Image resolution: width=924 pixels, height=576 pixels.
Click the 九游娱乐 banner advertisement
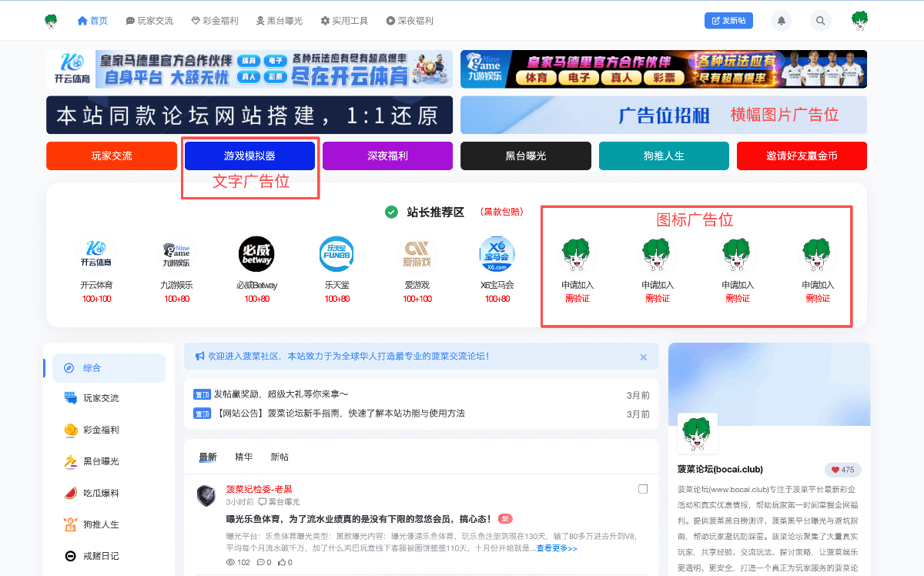(663, 69)
